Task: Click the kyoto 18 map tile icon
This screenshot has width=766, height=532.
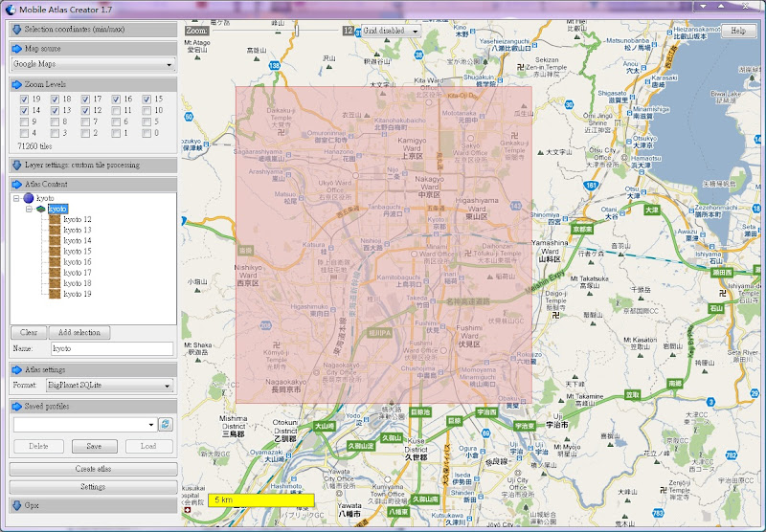Action: click(x=55, y=283)
